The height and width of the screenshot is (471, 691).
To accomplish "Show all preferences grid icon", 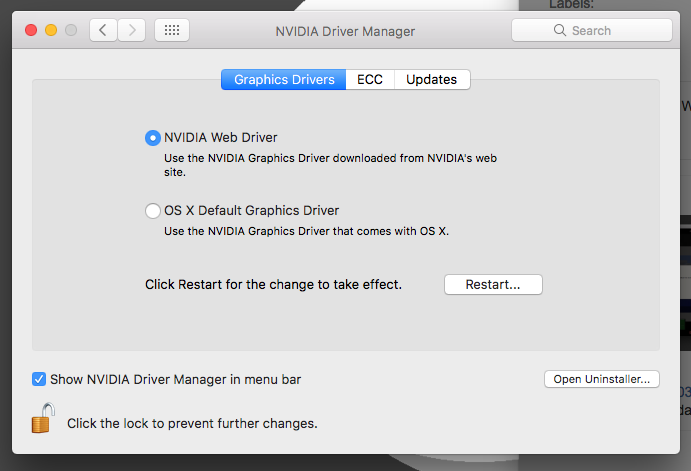I will click(171, 30).
